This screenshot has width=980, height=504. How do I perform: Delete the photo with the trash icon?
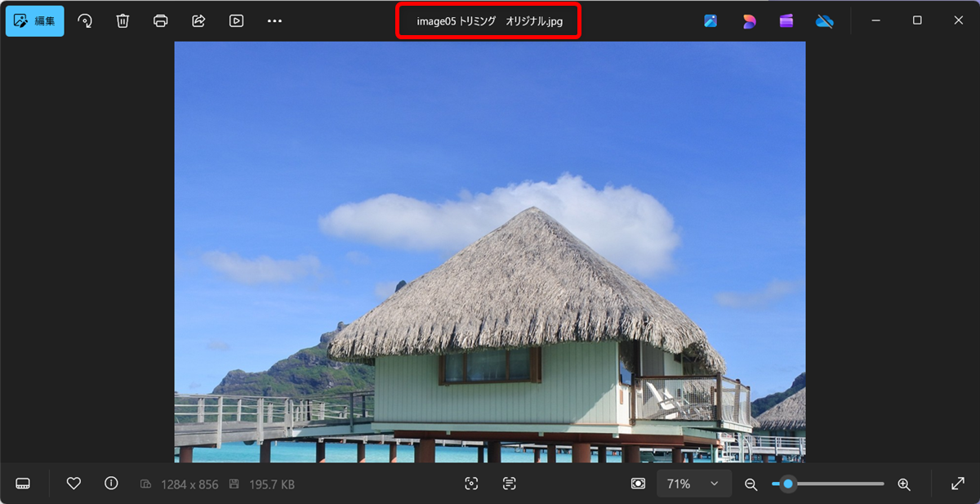pyautogui.click(x=122, y=21)
